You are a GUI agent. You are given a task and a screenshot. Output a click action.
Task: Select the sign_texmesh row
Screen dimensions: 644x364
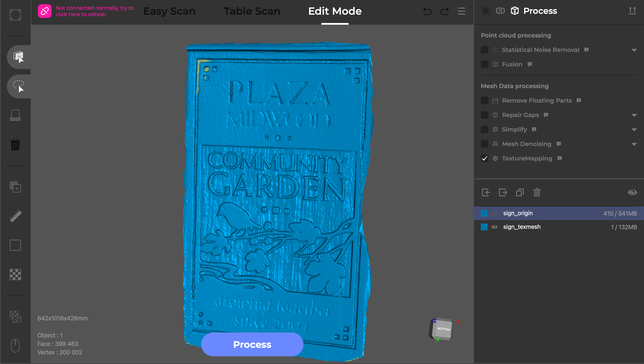tap(559, 227)
